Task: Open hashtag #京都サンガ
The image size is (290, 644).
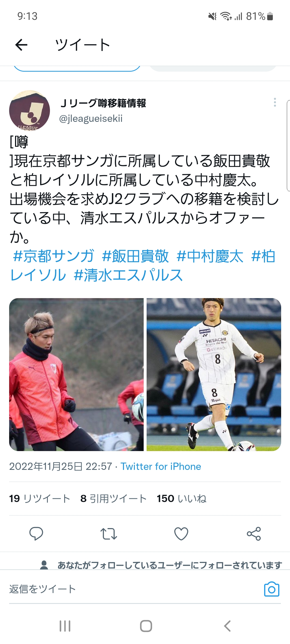Action: (53, 256)
